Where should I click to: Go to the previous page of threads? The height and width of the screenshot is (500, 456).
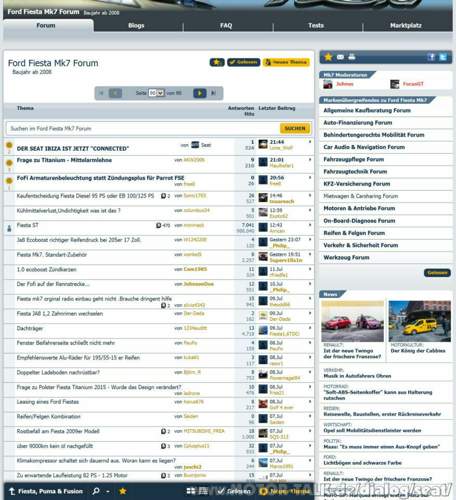coord(115,93)
